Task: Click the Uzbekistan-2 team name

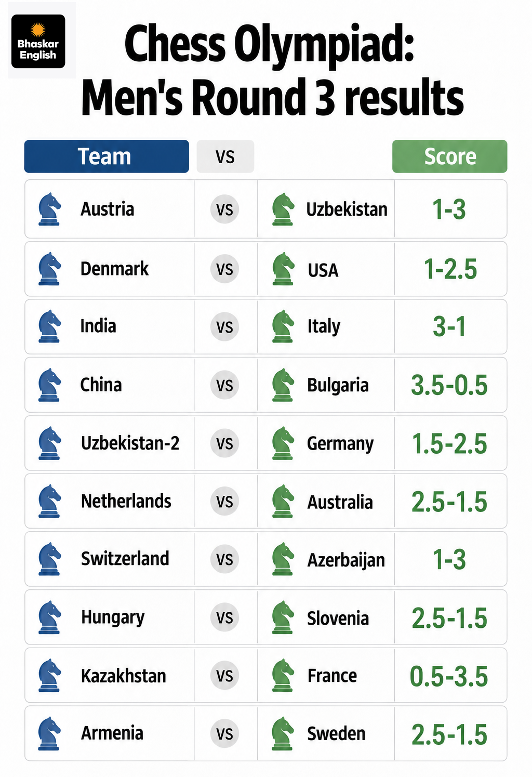Action: (x=130, y=443)
